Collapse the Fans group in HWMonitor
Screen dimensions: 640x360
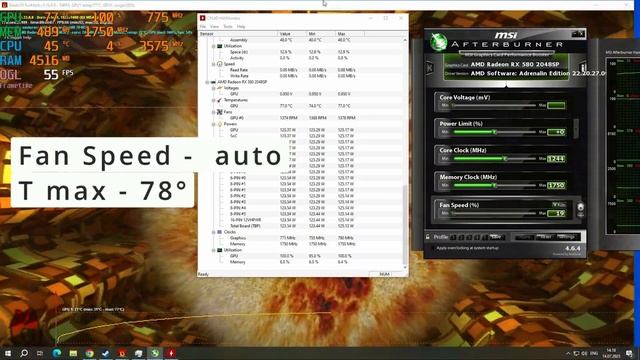tap(213, 112)
